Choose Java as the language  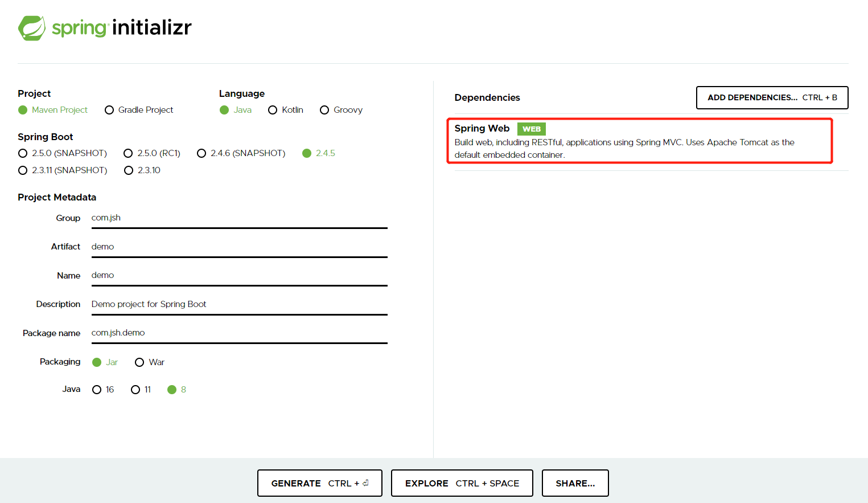tap(236, 110)
